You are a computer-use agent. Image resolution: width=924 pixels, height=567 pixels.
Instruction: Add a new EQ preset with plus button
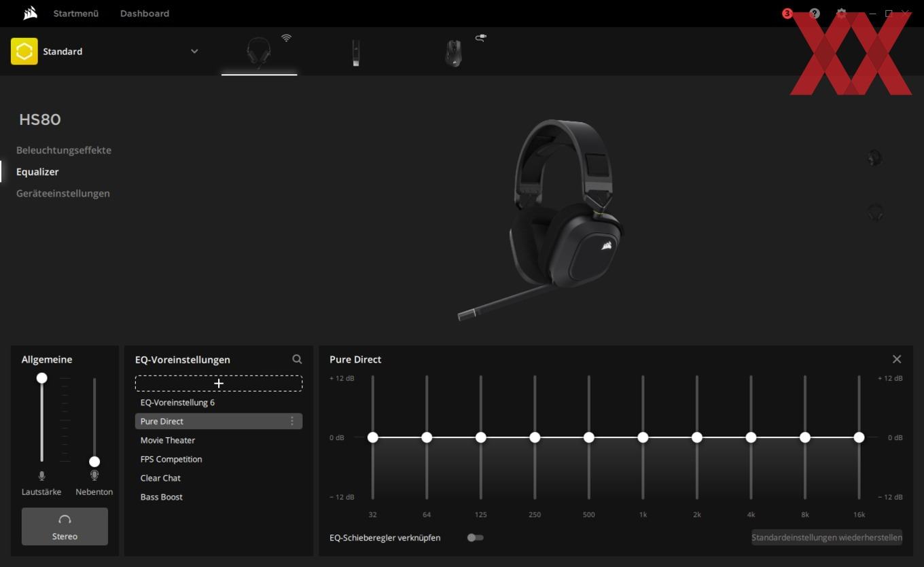(x=219, y=384)
